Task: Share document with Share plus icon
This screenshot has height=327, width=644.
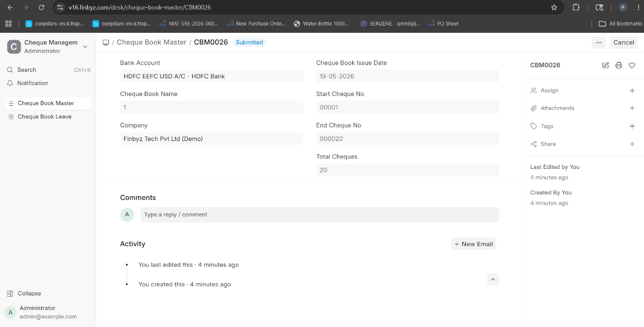Action: (x=632, y=144)
